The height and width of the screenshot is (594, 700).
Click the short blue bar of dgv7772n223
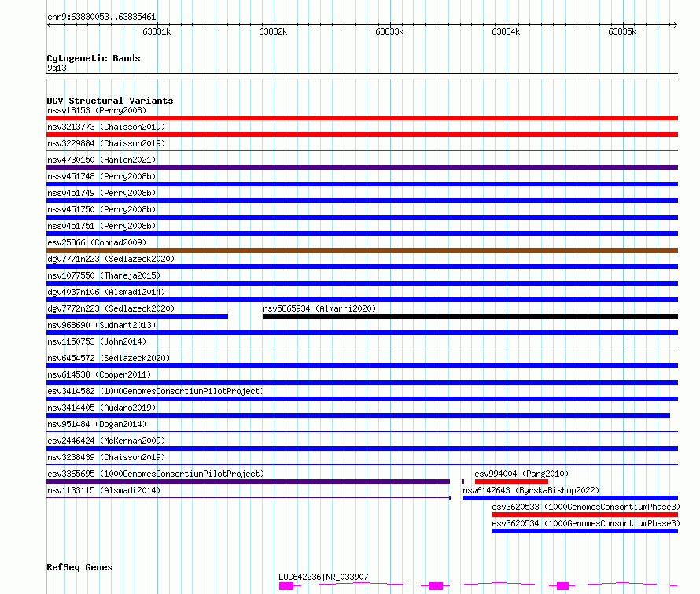click(x=137, y=316)
